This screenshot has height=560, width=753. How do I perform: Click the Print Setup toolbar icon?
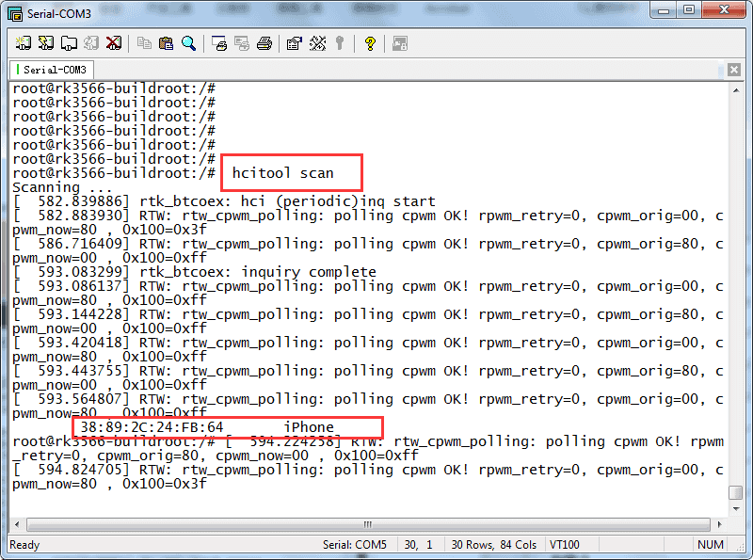219,43
